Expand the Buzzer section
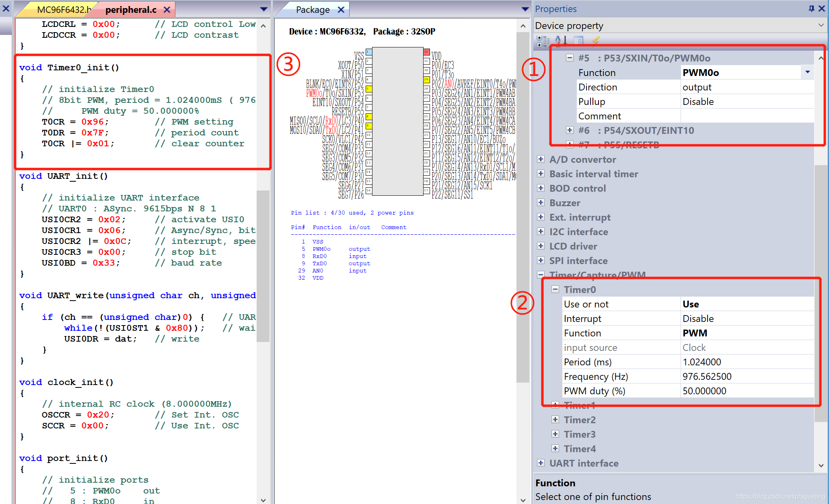The width and height of the screenshot is (829, 504). 541,203
